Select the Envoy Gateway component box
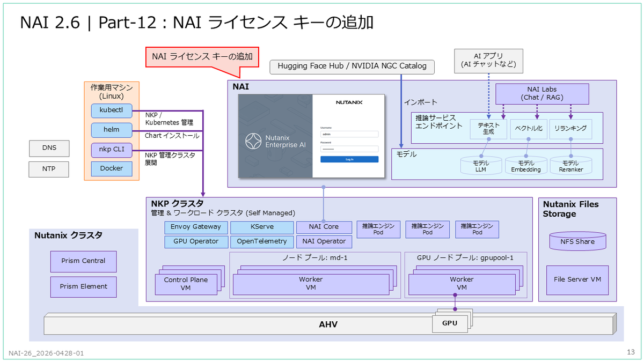 click(196, 227)
